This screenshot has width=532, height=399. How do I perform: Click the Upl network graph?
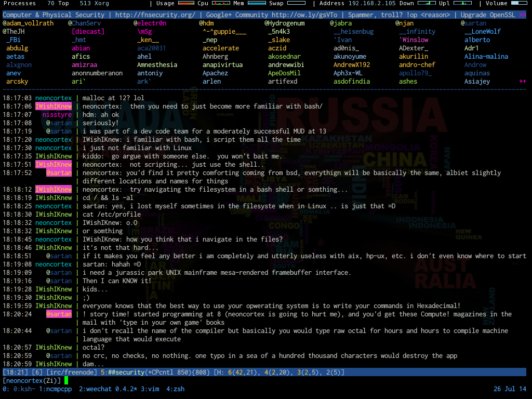click(x=462, y=3)
